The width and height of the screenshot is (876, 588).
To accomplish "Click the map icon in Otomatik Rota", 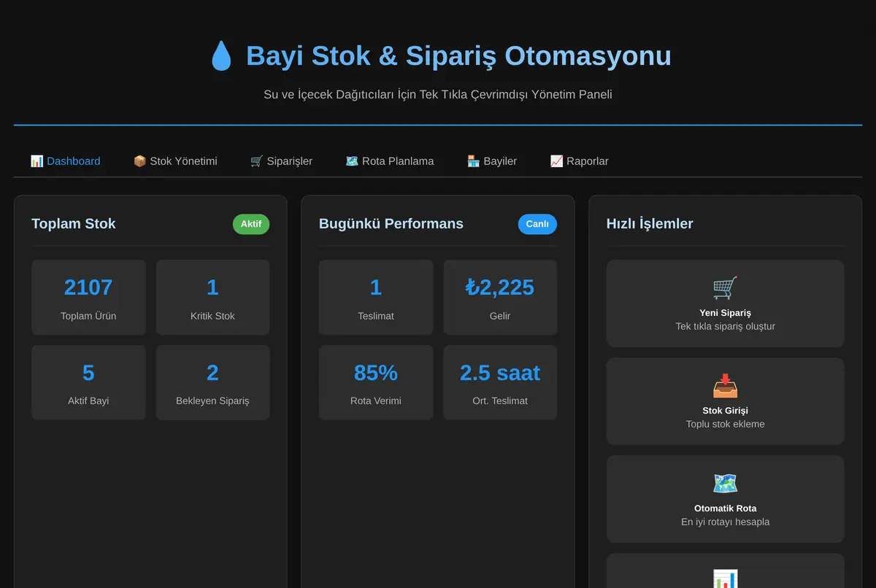I will 725,484.
